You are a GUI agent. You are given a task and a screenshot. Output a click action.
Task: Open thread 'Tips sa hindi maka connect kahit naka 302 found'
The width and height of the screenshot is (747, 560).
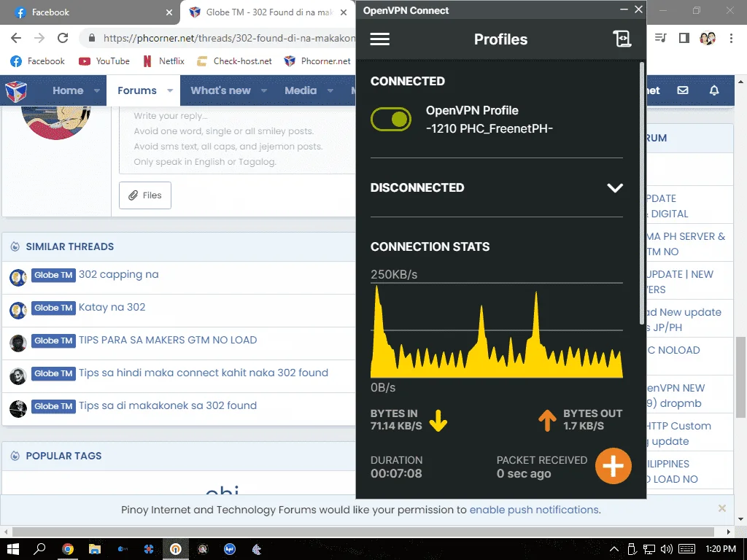(x=204, y=373)
